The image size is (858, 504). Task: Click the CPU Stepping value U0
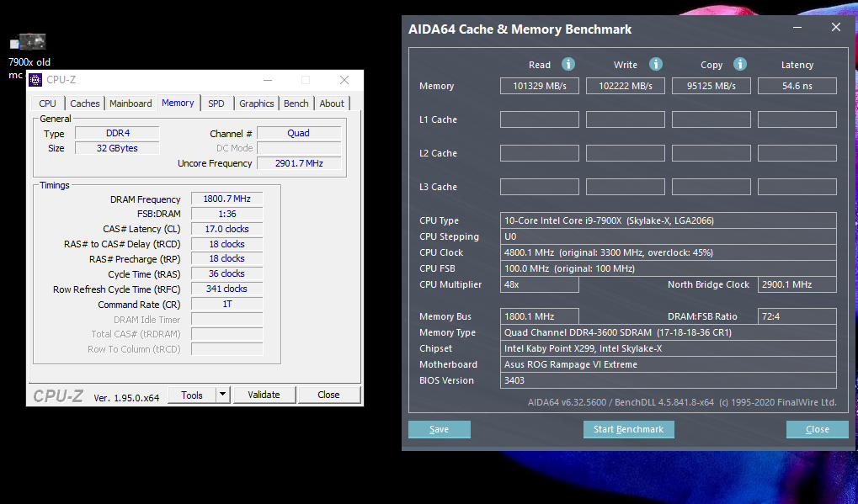(668, 236)
